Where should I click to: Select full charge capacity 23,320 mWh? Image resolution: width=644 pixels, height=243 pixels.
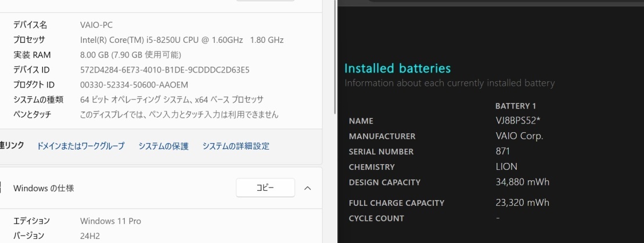click(x=522, y=202)
